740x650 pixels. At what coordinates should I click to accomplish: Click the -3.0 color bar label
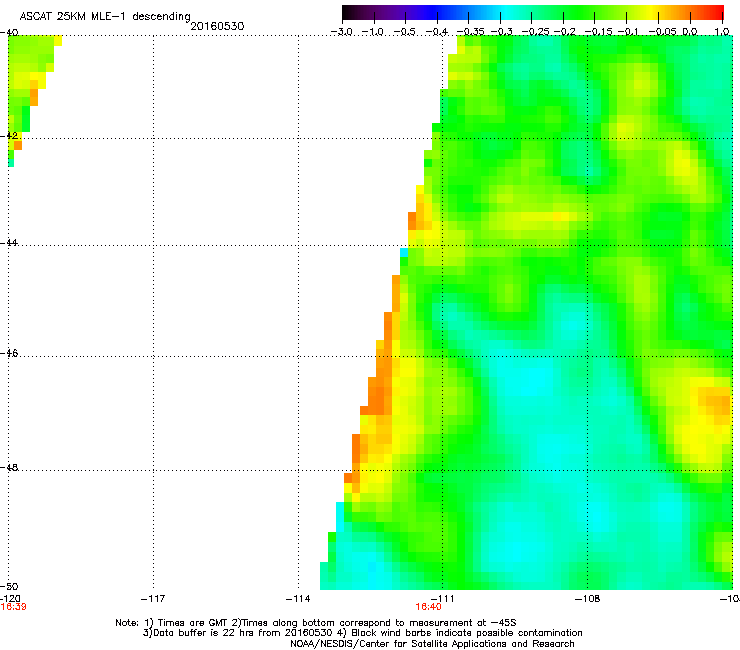[341, 32]
